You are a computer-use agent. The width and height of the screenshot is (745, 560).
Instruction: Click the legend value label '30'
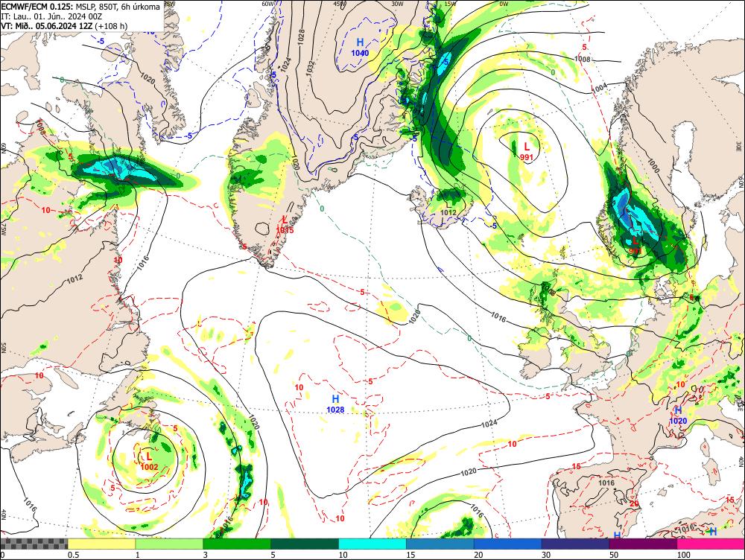[546, 555]
